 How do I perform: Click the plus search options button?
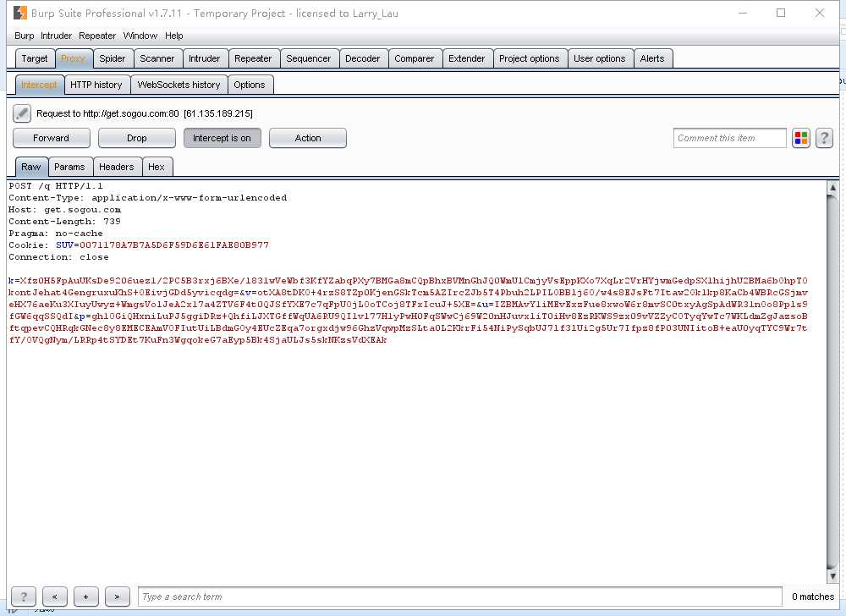tap(85, 597)
